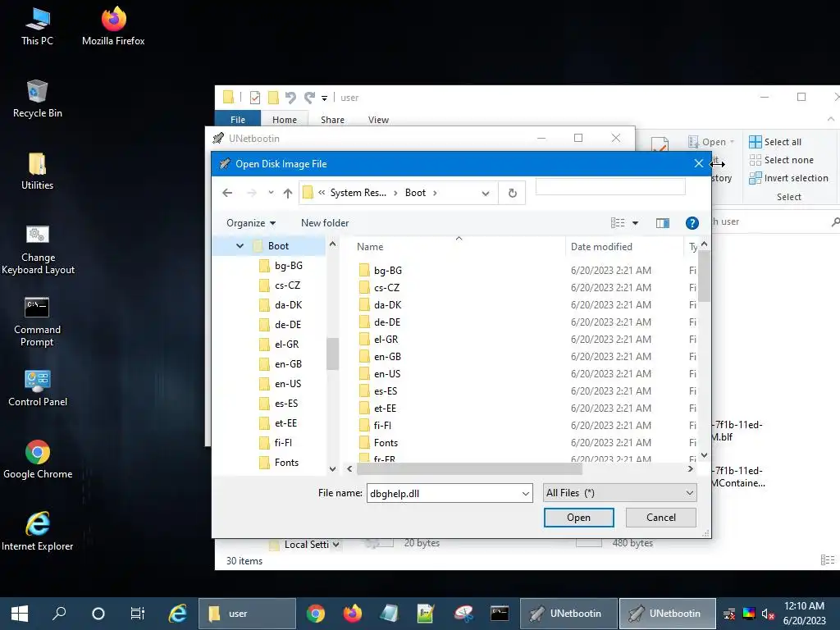Click horizontal scrollbar in file list

tap(469, 469)
